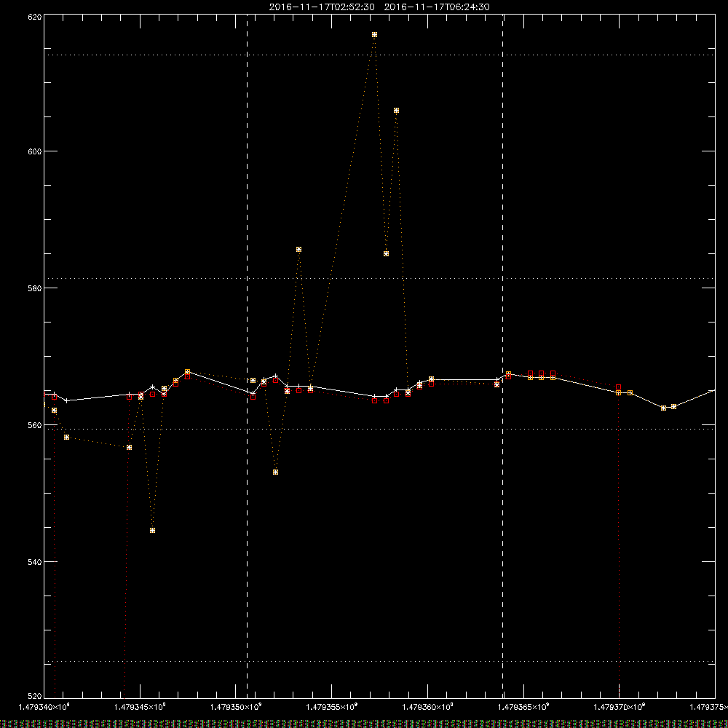Viewport: 728px width, 728px height.
Task: Select the 580 y-axis label
Action: click(35, 288)
